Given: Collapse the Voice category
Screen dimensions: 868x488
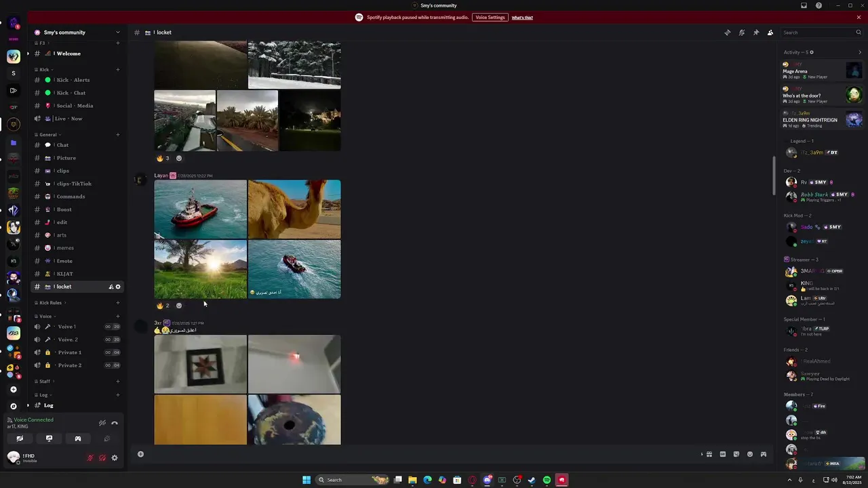Looking at the screenshot, I should [x=45, y=316].
